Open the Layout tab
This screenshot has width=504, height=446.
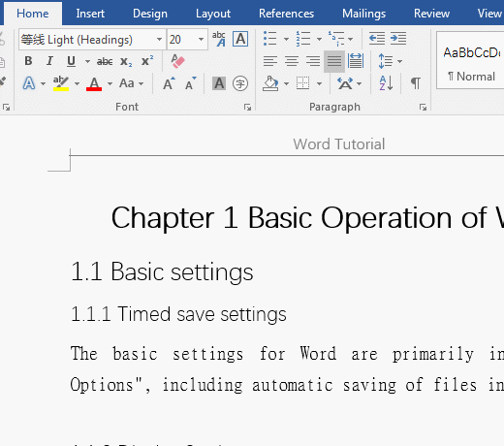coord(213,14)
